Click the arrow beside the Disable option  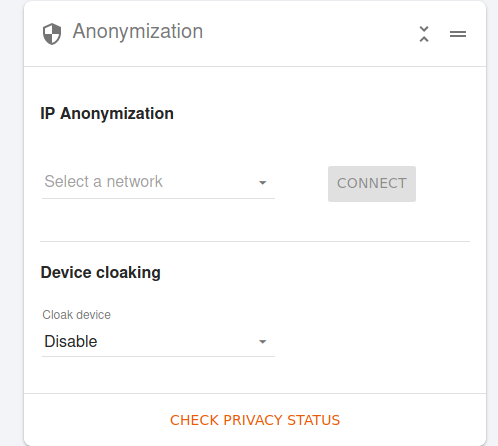[x=263, y=342]
